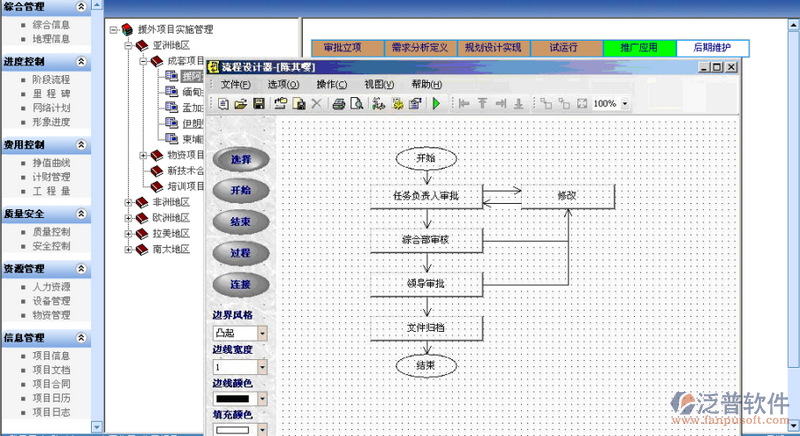The height and width of the screenshot is (436, 800).
Task: Click the Save floppy disk icon
Action: [258, 103]
